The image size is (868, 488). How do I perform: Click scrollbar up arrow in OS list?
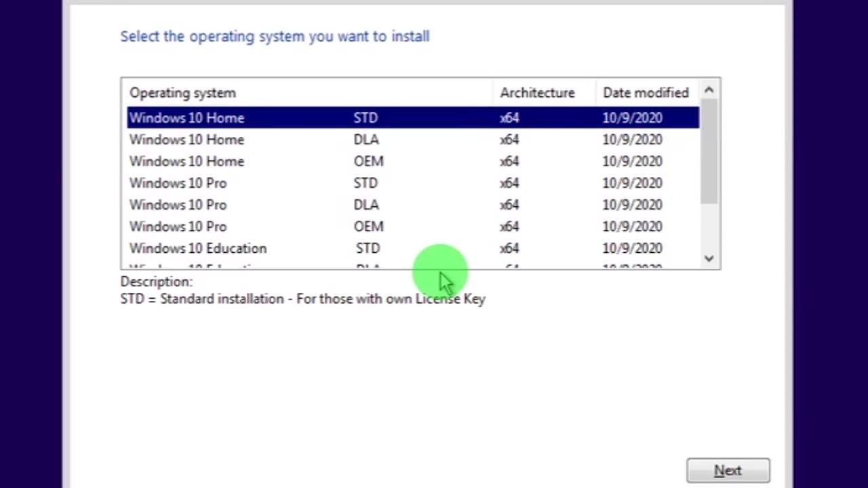[x=709, y=89]
